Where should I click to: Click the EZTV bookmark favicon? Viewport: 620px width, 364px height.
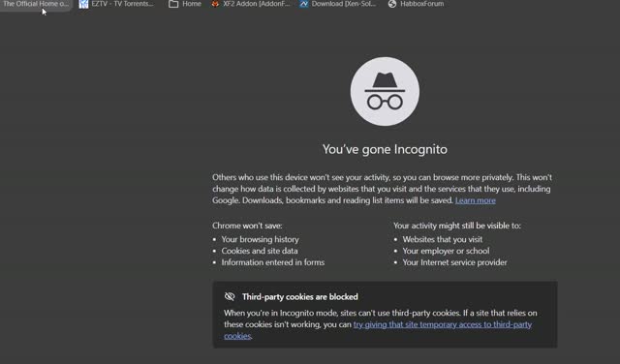[x=83, y=4]
